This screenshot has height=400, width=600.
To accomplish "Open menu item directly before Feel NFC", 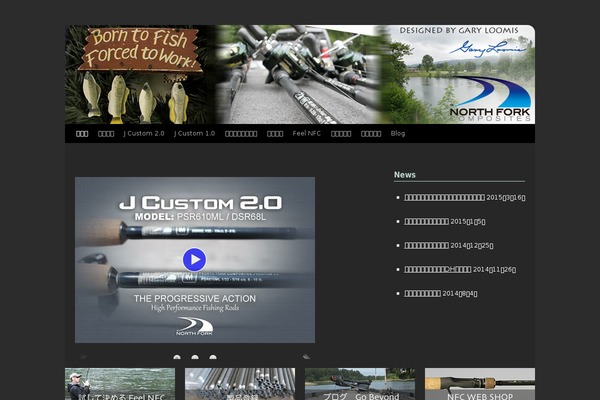I will (275, 134).
